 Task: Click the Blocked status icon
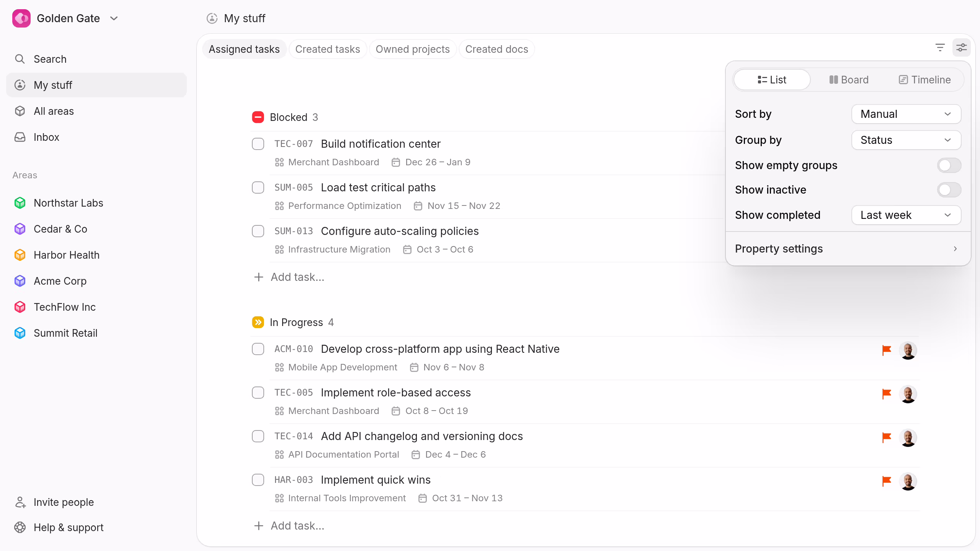coord(258,117)
